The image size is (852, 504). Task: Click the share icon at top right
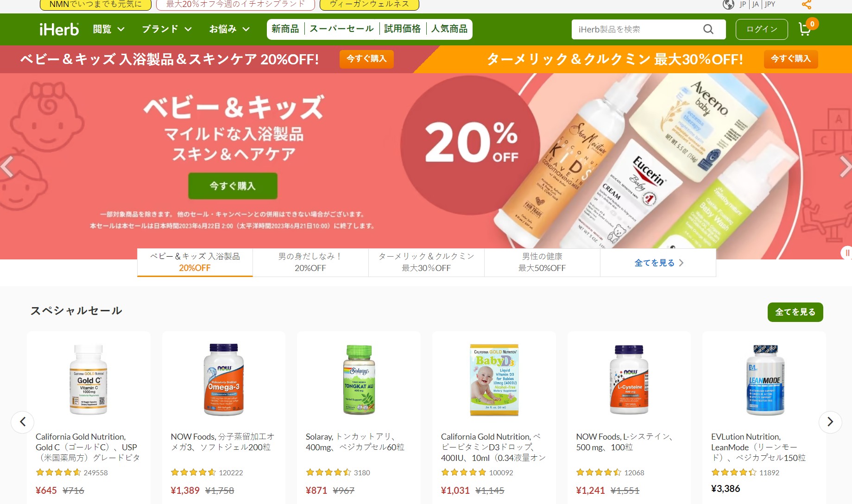pyautogui.click(x=807, y=5)
